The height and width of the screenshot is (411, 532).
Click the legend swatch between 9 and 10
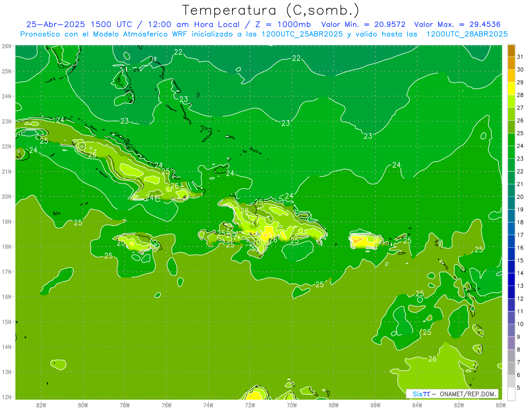pyautogui.click(x=512, y=330)
